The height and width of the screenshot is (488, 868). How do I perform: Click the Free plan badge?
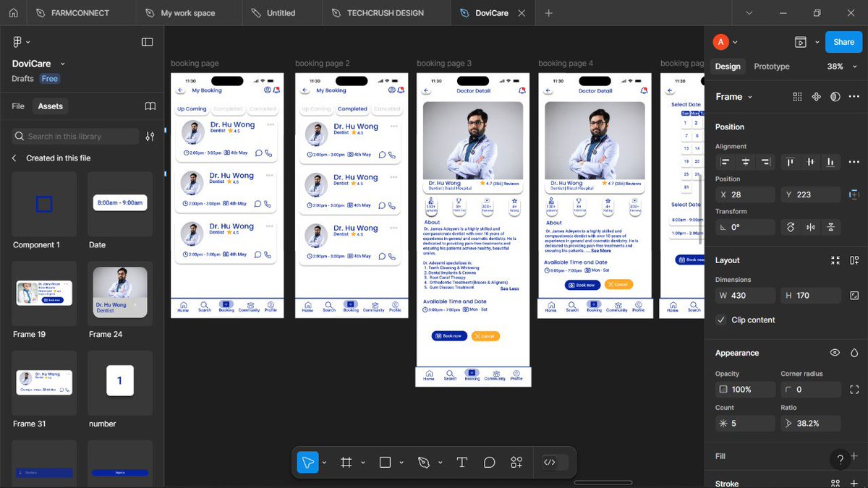(49, 79)
